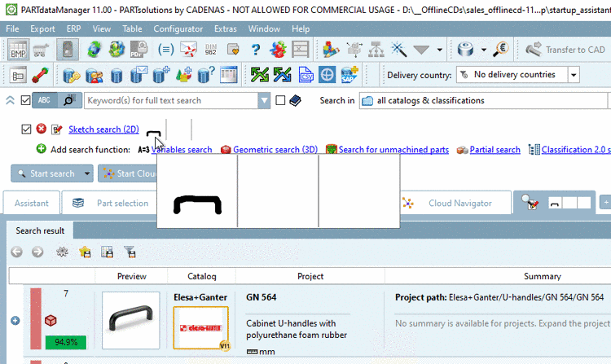This screenshot has height=364, width=611.
Task: Collapse the search panel with double chevron
Action: click(x=10, y=100)
